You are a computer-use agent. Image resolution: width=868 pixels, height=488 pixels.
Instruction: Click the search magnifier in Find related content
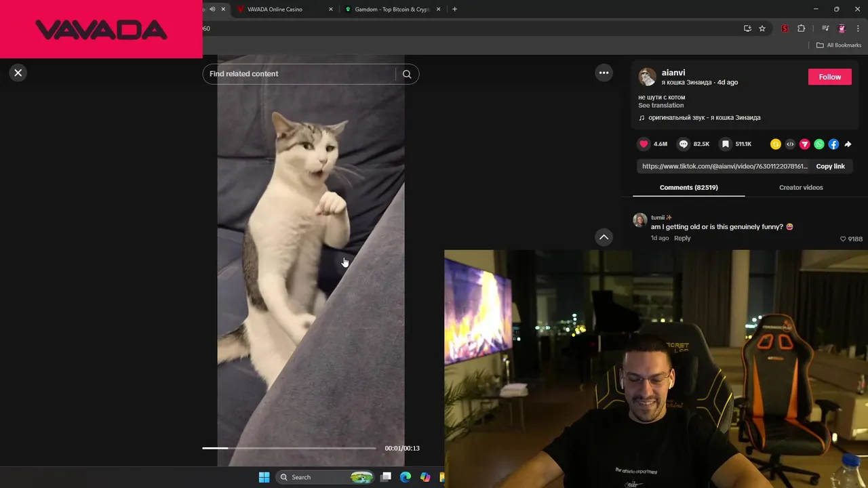[407, 74]
